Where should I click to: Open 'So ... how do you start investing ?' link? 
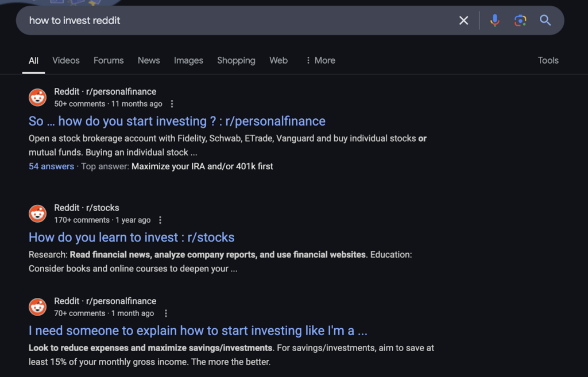[177, 121]
